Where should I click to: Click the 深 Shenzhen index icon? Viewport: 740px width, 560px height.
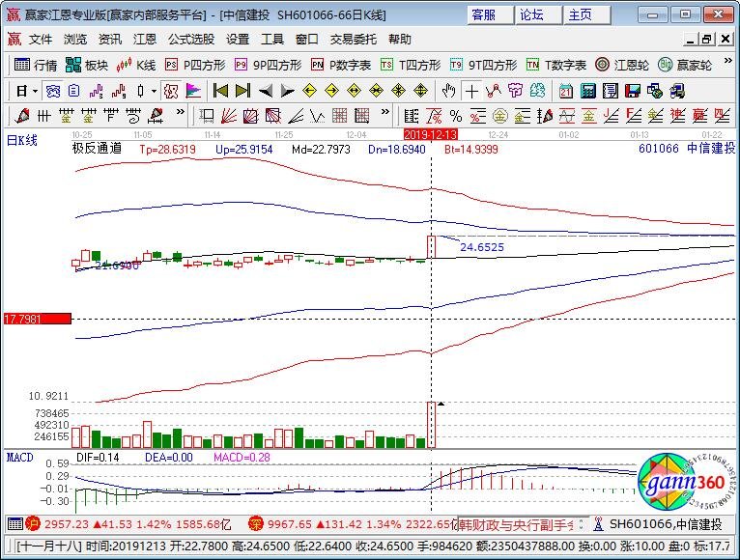pyautogui.click(x=255, y=523)
